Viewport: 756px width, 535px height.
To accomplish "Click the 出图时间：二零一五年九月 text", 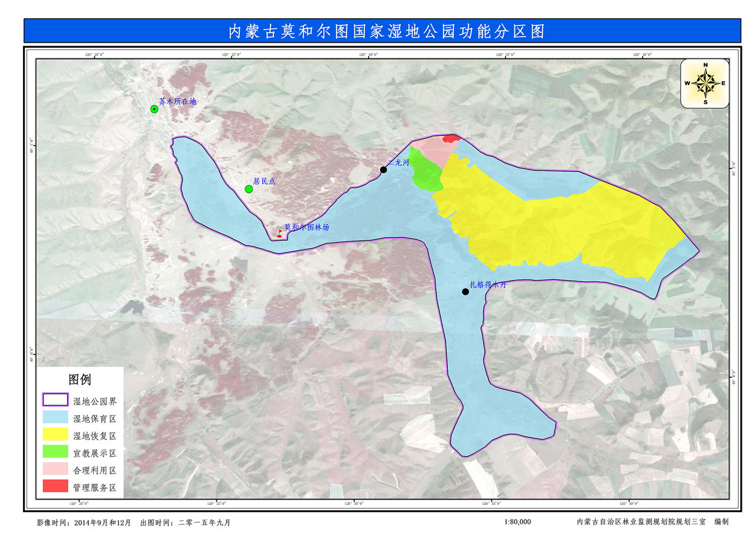I will pos(185,522).
